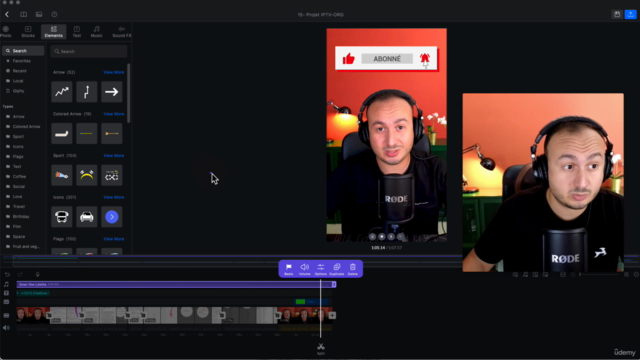Click the thumbs-up icon in preview
640x360 pixels.
tap(349, 59)
